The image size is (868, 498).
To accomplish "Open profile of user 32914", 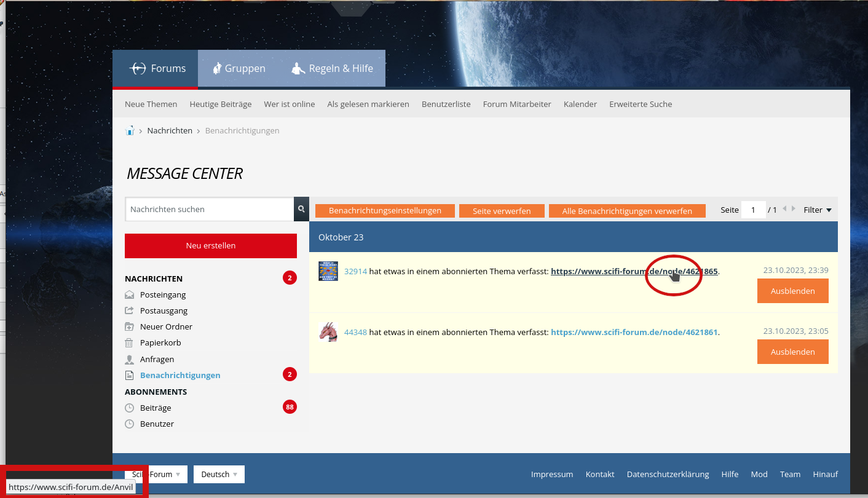I will click(355, 271).
